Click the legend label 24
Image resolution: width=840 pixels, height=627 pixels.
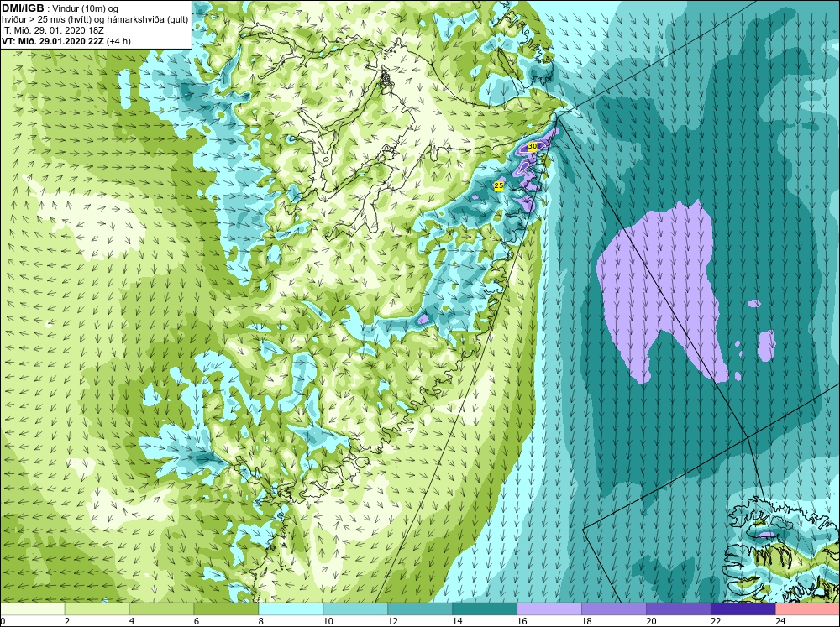pos(780,621)
